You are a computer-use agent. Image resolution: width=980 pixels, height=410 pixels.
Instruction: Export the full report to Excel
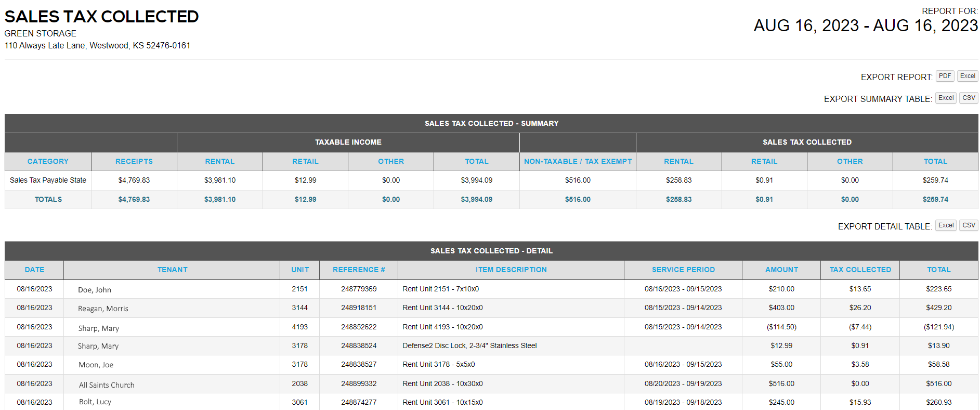(968, 76)
